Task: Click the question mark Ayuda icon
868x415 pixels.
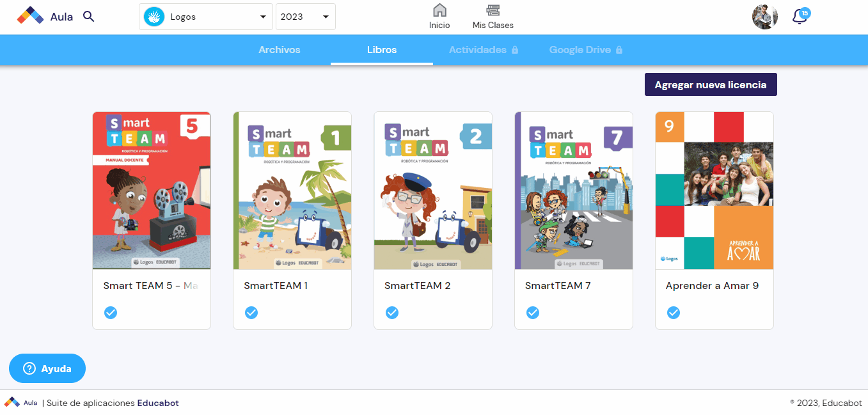Action: [29, 368]
